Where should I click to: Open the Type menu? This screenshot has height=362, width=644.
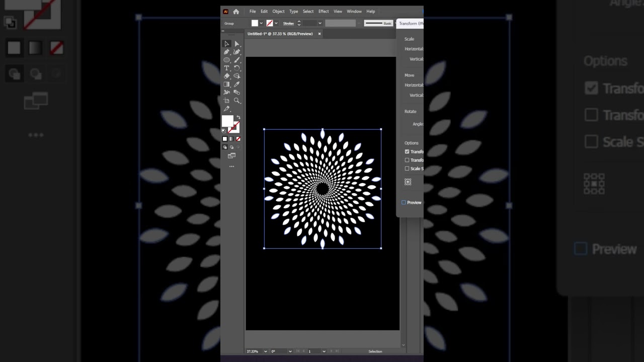[x=294, y=12]
